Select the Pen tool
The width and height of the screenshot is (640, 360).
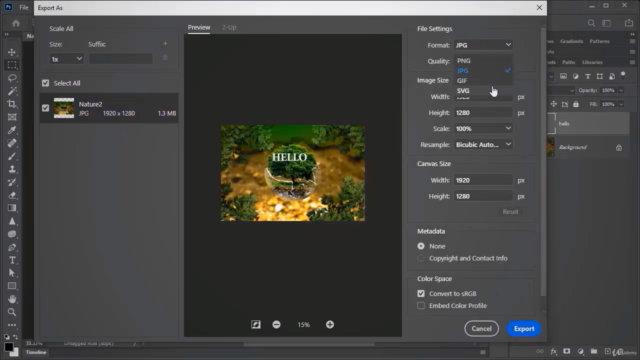[x=12, y=247]
